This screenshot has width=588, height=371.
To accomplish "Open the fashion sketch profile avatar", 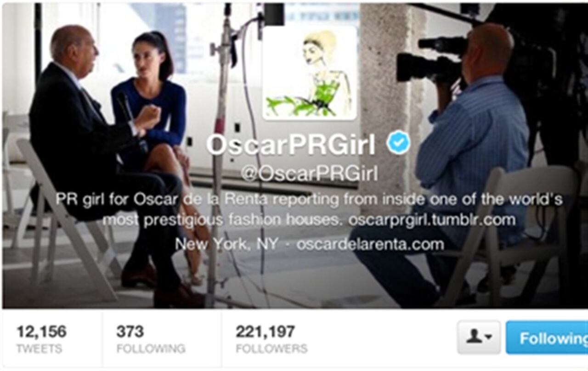I will coord(310,73).
